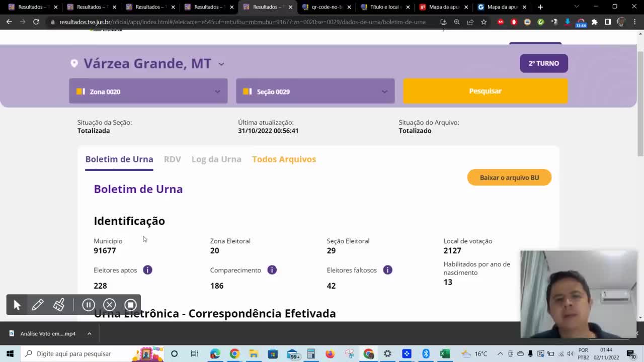Stop the screen recording
The image size is (644, 362).
(131, 305)
